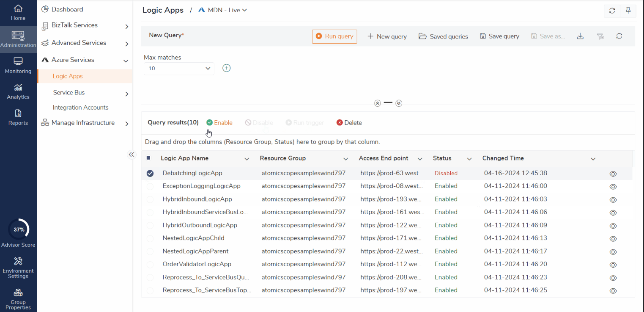
Task: Open Saved queries
Action: coord(443,36)
